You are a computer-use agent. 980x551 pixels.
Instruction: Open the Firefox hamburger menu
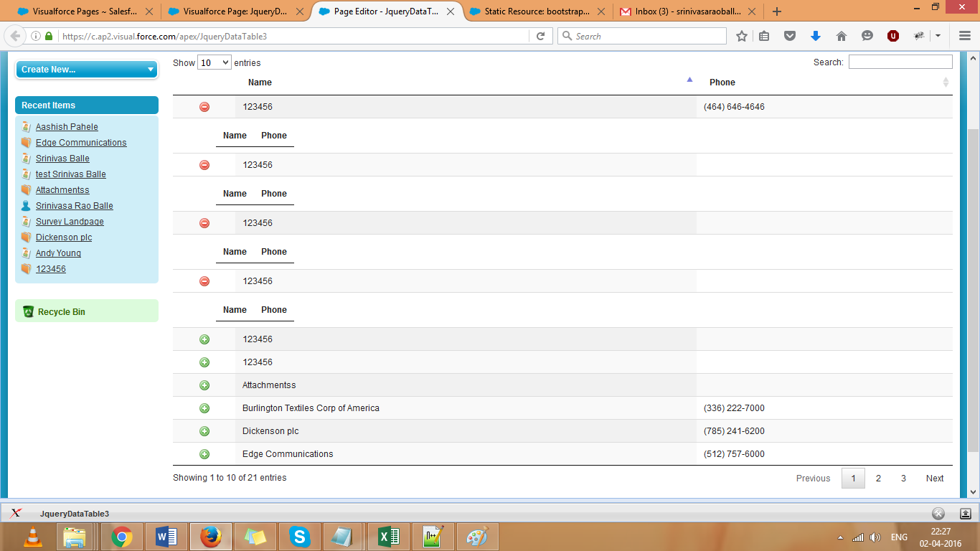coord(964,35)
